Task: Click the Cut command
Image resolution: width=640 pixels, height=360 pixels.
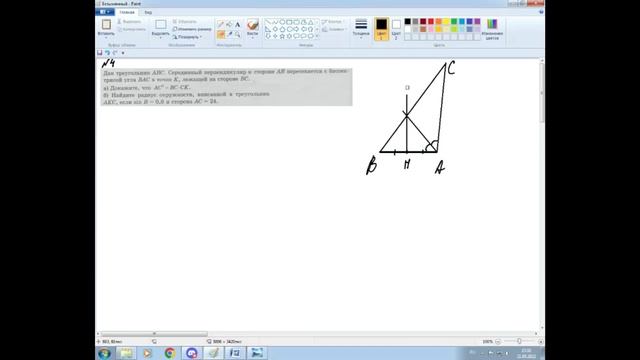Action: [129, 21]
